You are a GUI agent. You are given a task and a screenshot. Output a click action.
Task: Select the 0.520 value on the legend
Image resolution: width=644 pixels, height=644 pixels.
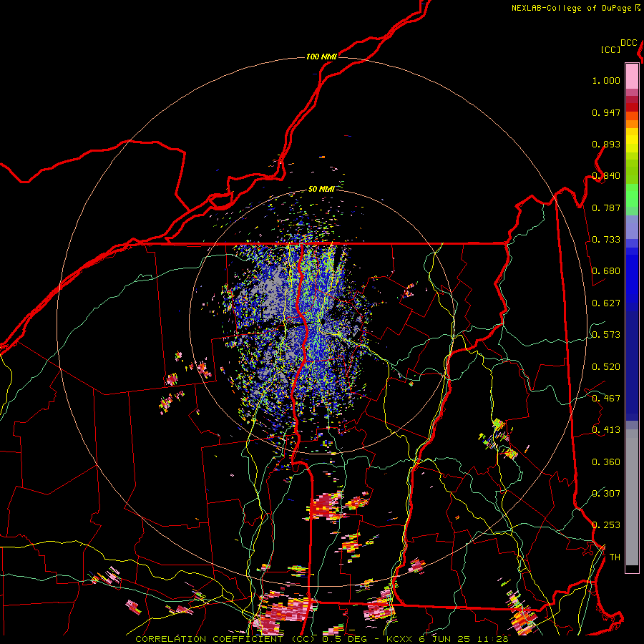click(606, 367)
